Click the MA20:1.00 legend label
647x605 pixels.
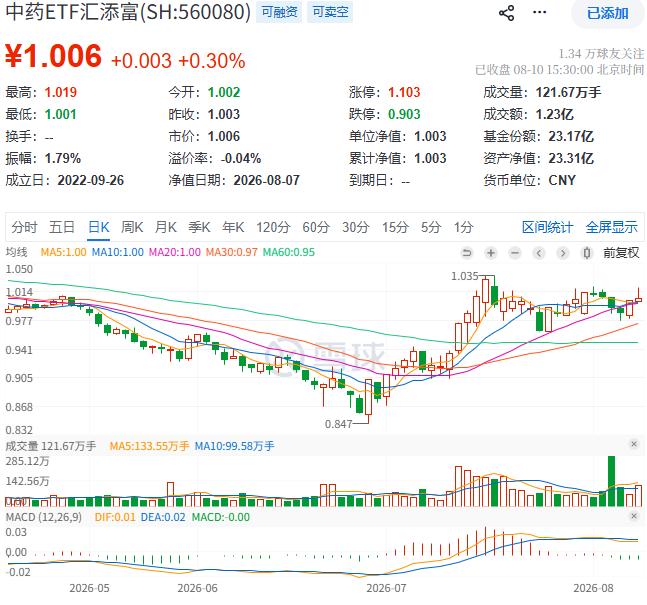[x=175, y=252]
